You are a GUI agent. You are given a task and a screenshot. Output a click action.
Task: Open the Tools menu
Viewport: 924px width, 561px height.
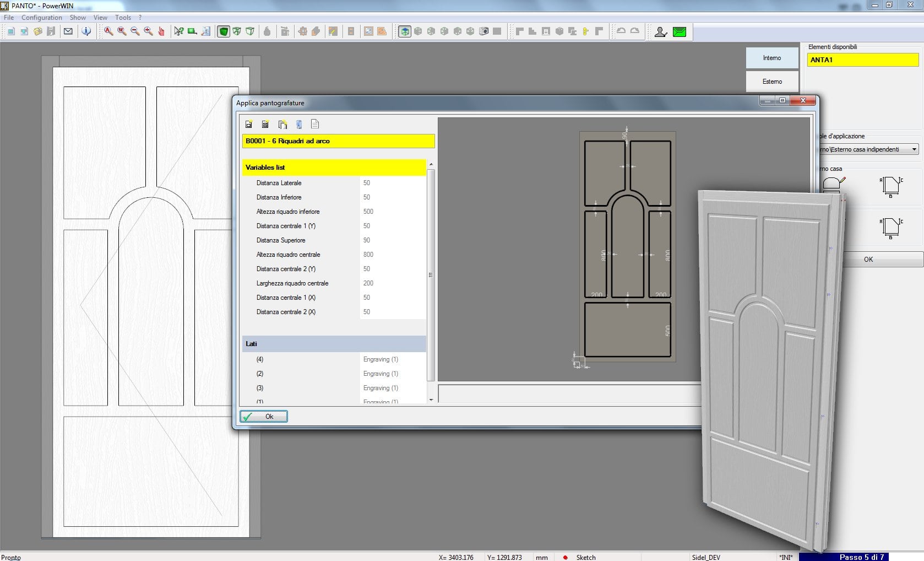point(123,18)
